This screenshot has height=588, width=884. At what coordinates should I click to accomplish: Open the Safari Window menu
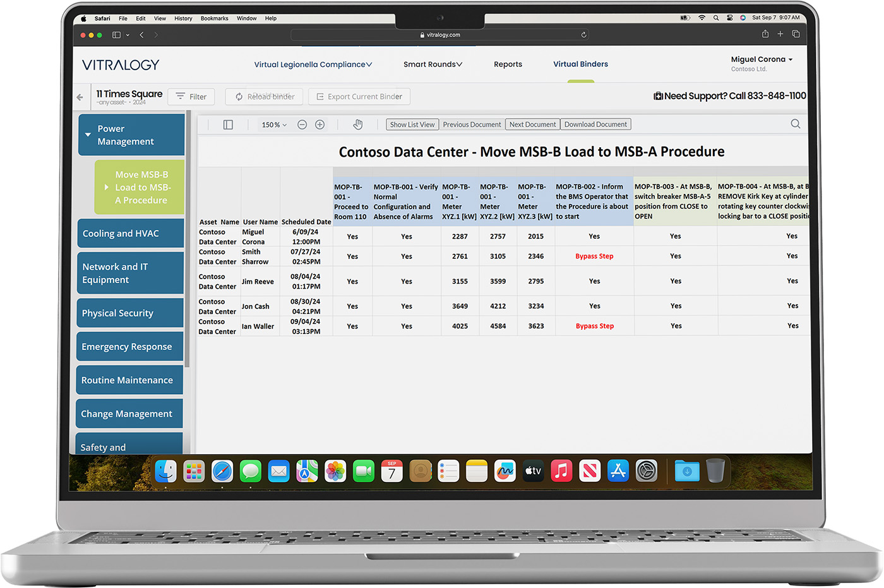tap(247, 18)
